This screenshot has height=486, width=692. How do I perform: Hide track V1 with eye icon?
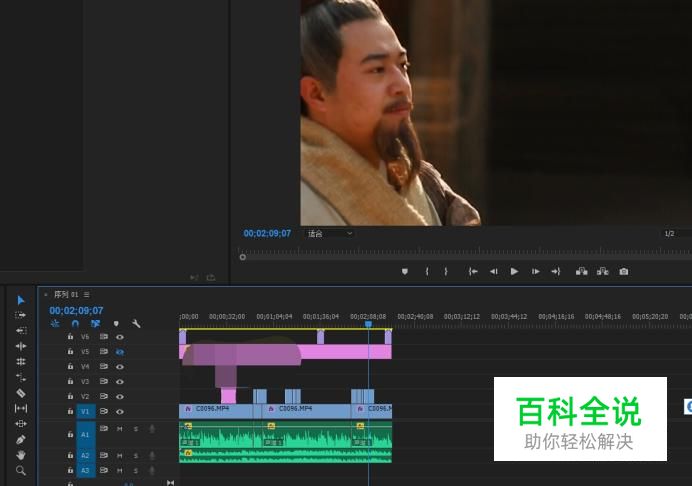point(120,411)
